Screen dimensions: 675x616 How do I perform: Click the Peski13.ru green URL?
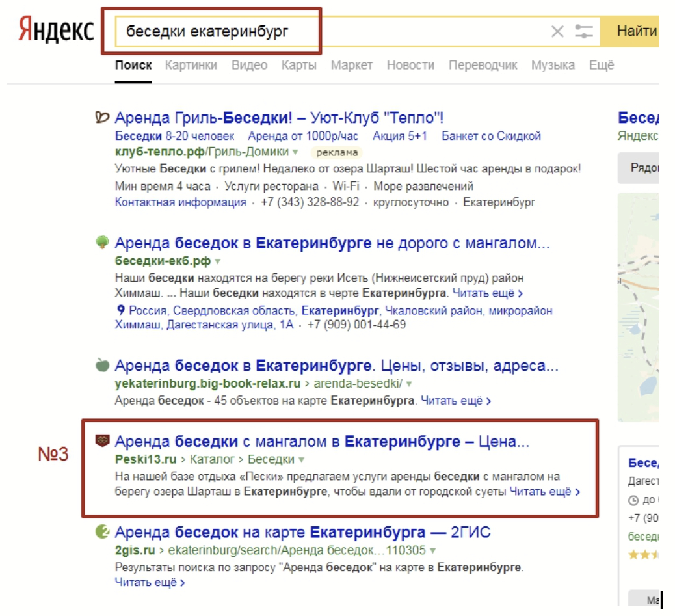pos(146,460)
